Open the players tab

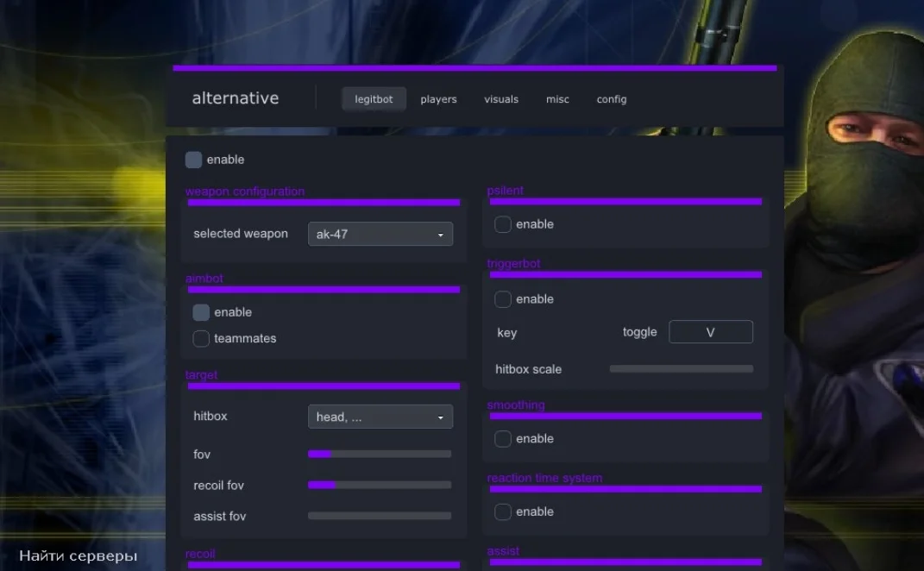(x=438, y=99)
